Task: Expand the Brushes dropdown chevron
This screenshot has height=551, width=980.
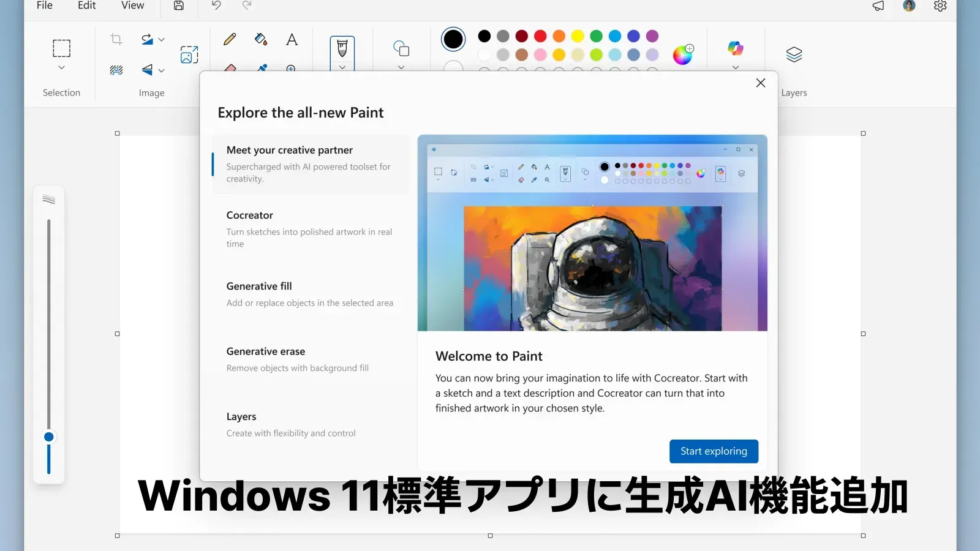Action: tap(342, 67)
